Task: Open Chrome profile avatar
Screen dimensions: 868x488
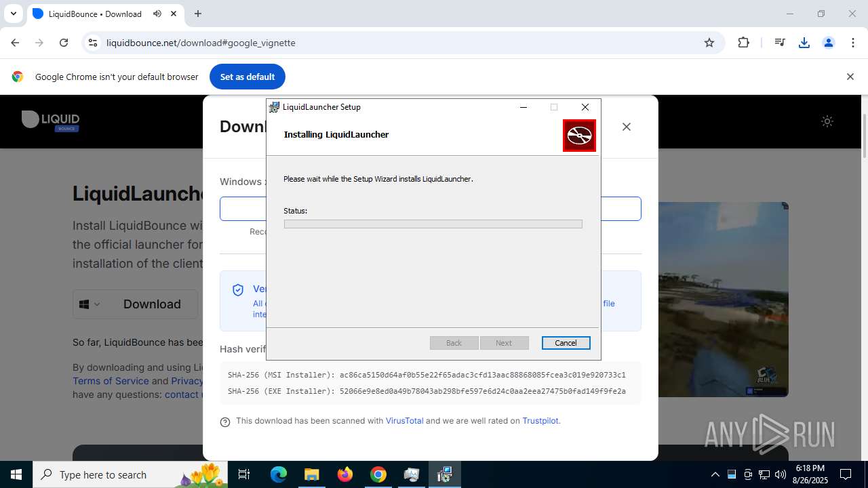Action: tap(829, 43)
